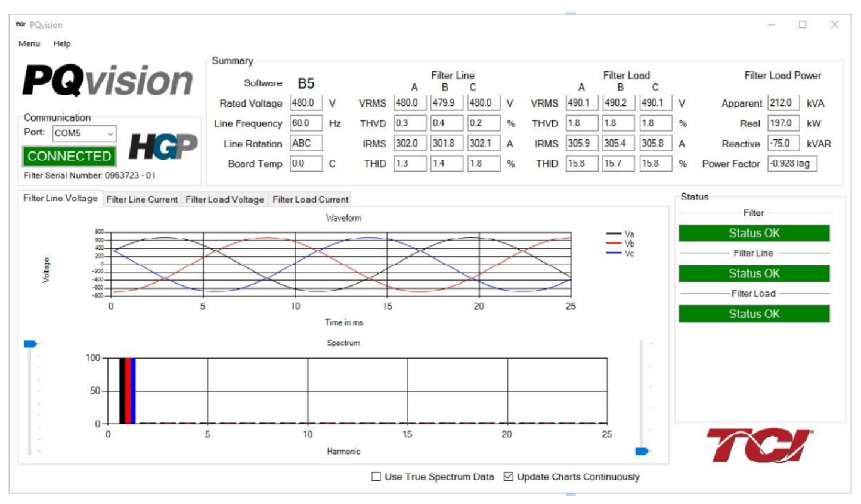Click the Harmonic axis label
The height and width of the screenshot is (504, 861).
(343, 452)
